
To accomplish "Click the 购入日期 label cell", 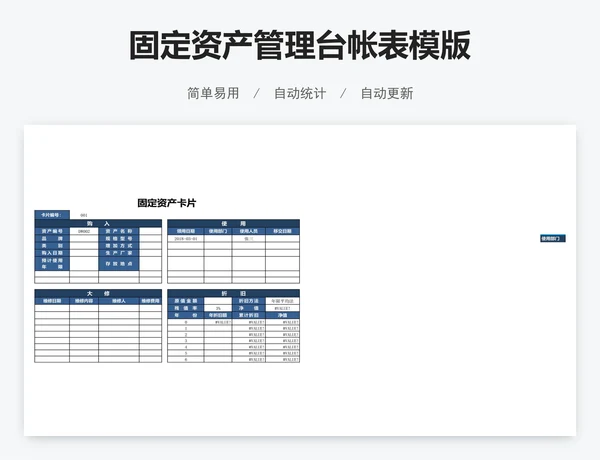I will pos(52,253).
